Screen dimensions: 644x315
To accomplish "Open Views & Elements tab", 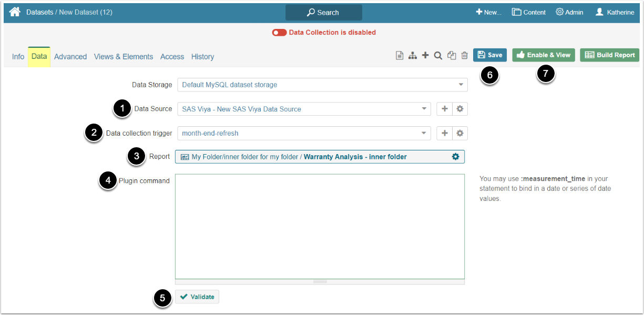I will 124,57.
